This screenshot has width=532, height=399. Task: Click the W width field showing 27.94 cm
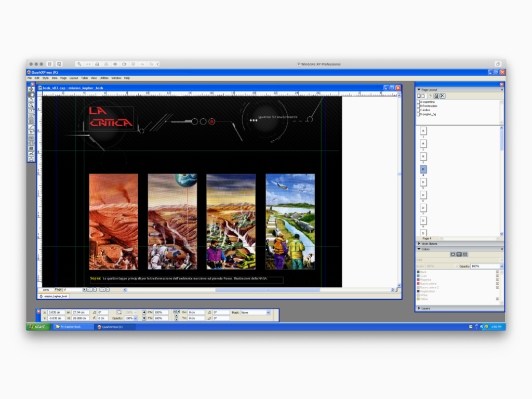(79, 312)
